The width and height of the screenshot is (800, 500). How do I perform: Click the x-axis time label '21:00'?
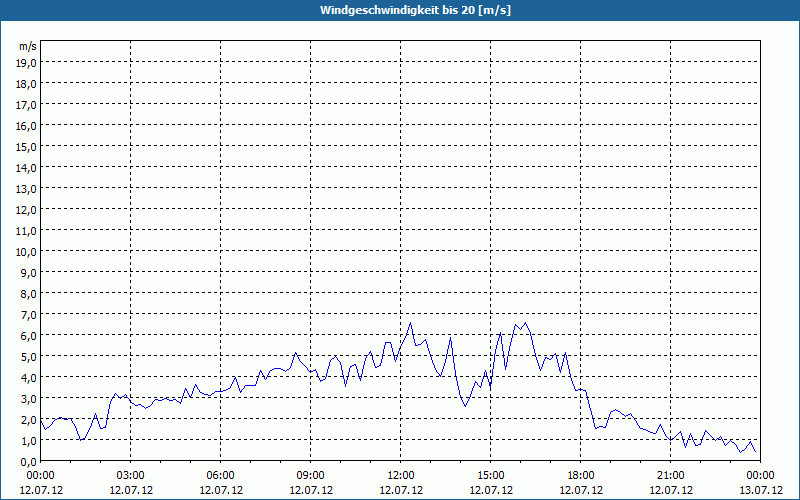[670, 476]
